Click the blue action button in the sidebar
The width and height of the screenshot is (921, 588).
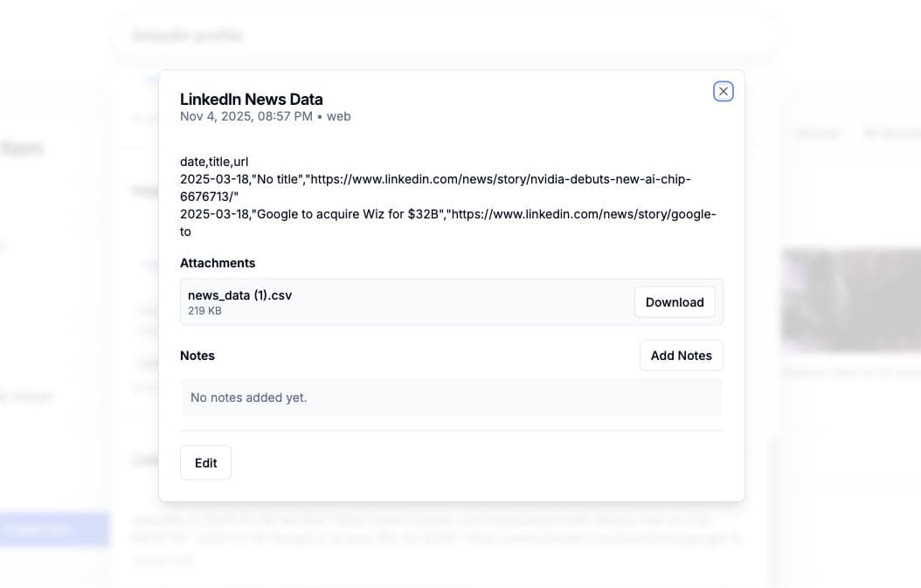click(54, 529)
